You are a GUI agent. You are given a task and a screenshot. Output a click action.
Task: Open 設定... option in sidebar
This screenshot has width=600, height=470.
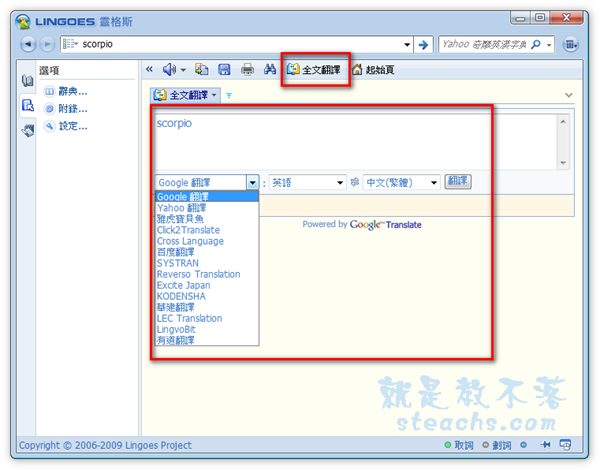pyautogui.click(x=66, y=126)
